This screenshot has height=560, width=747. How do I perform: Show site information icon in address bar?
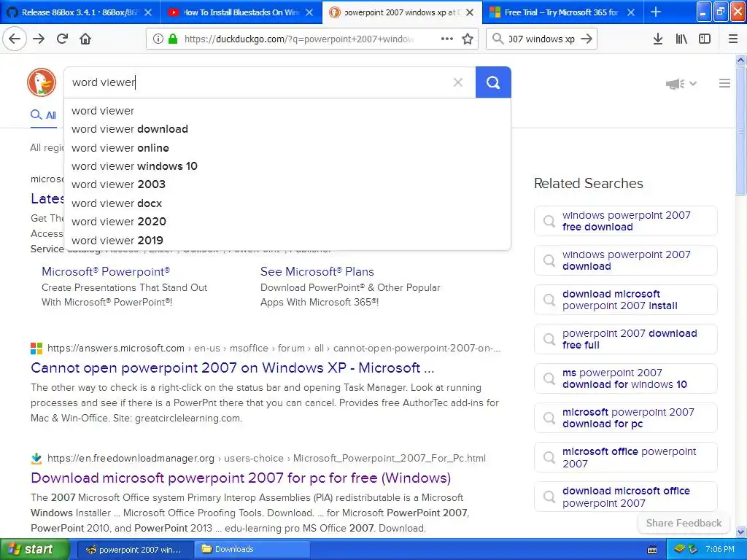pyautogui.click(x=158, y=39)
